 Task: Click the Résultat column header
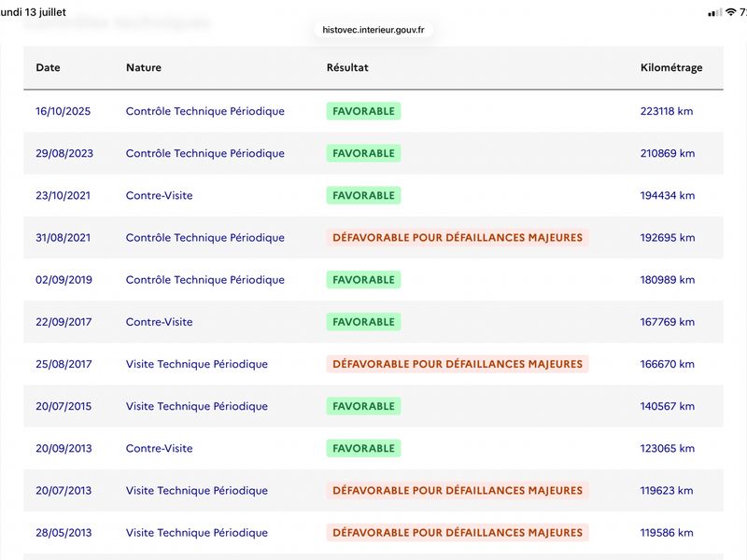347,67
